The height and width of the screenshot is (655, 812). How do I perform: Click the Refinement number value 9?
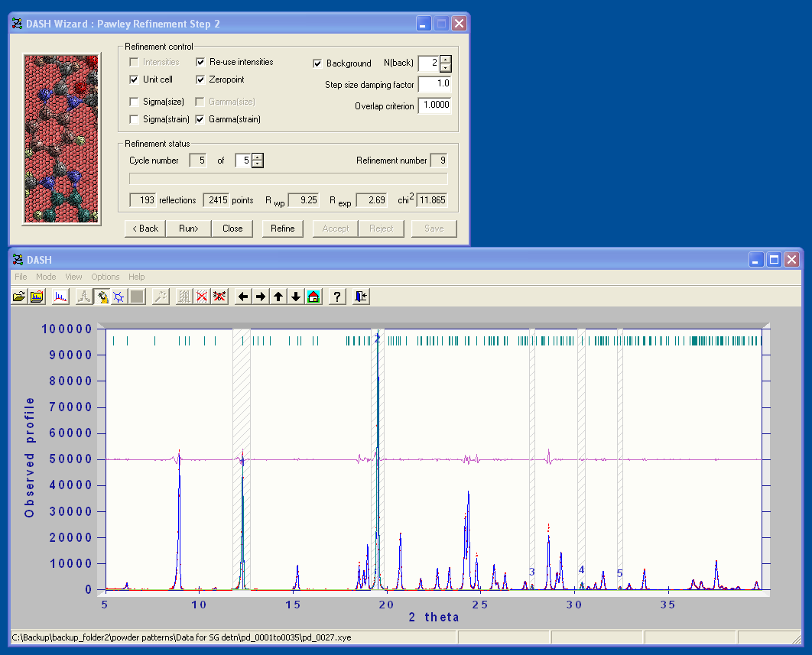pos(439,161)
